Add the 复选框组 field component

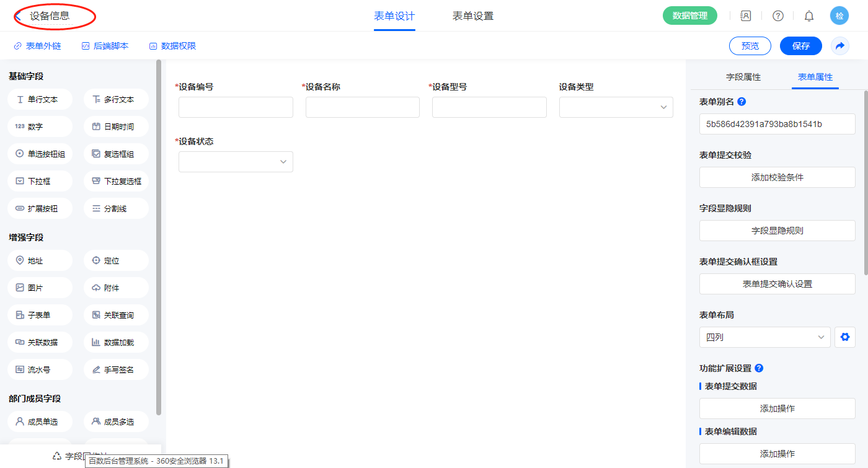pyautogui.click(x=116, y=154)
